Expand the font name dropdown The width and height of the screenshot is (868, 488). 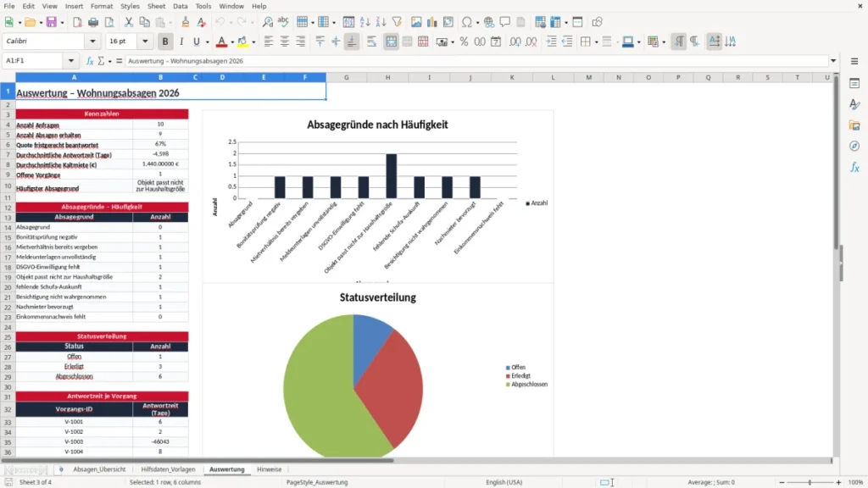tap(92, 41)
